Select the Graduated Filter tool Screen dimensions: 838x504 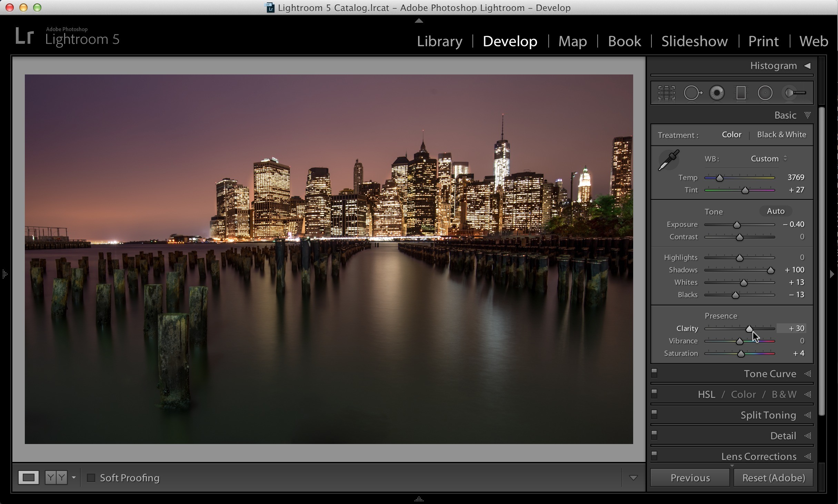point(741,93)
